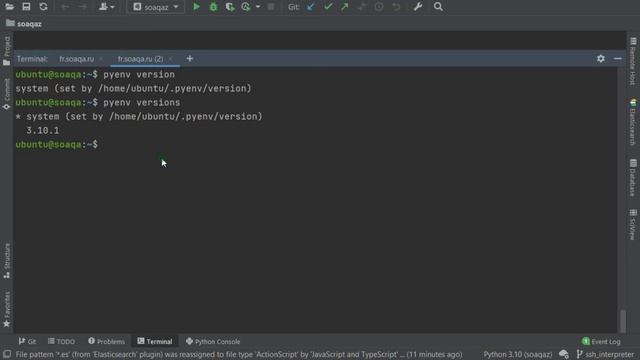Open the TODO bottom tab

pos(61,341)
